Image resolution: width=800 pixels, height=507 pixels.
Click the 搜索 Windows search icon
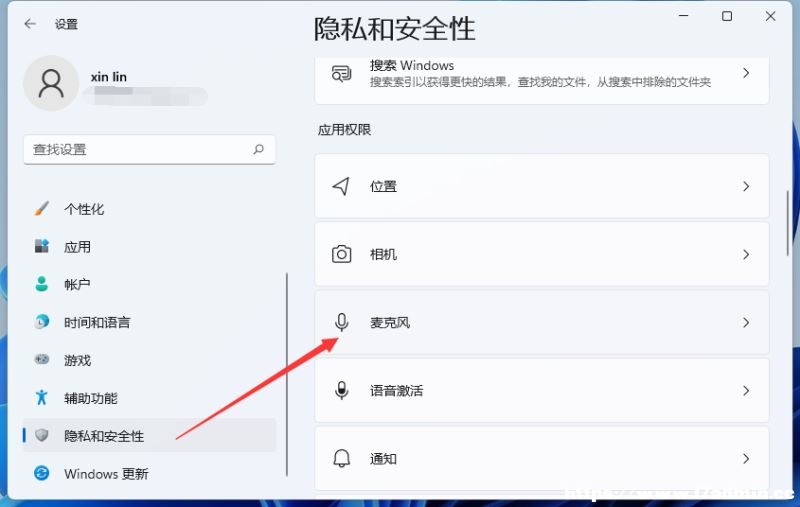[x=341, y=73]
